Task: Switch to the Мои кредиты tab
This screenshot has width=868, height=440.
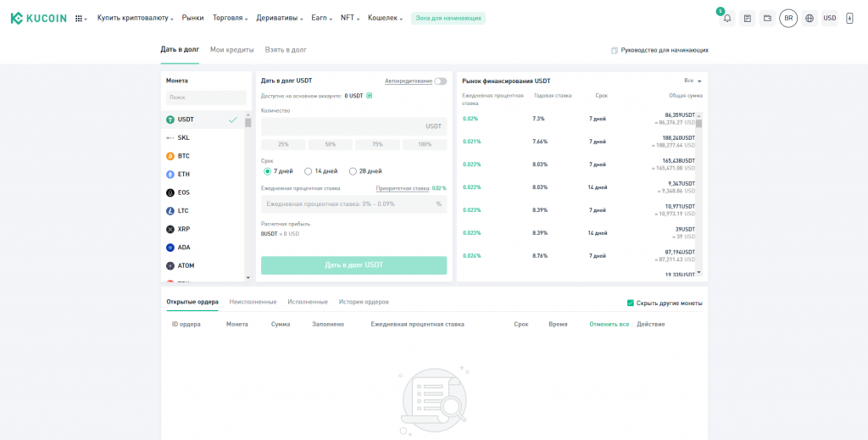Action: click(231, 50)
